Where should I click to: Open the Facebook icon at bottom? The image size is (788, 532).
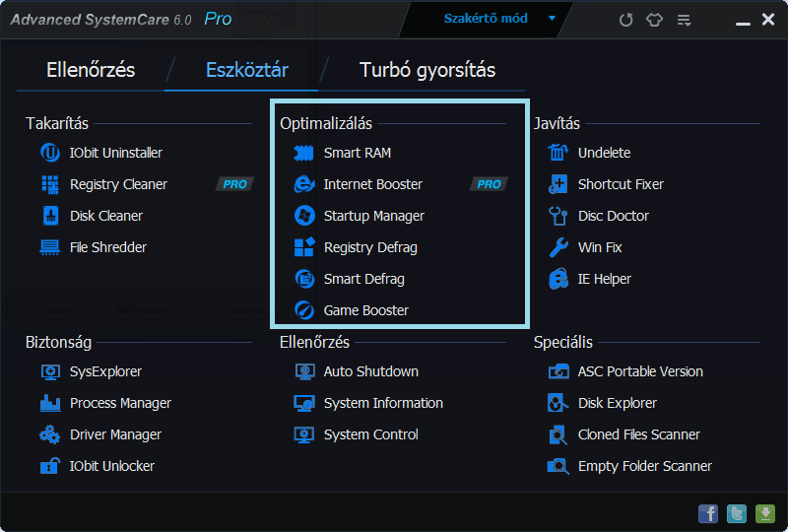point(708,514)
